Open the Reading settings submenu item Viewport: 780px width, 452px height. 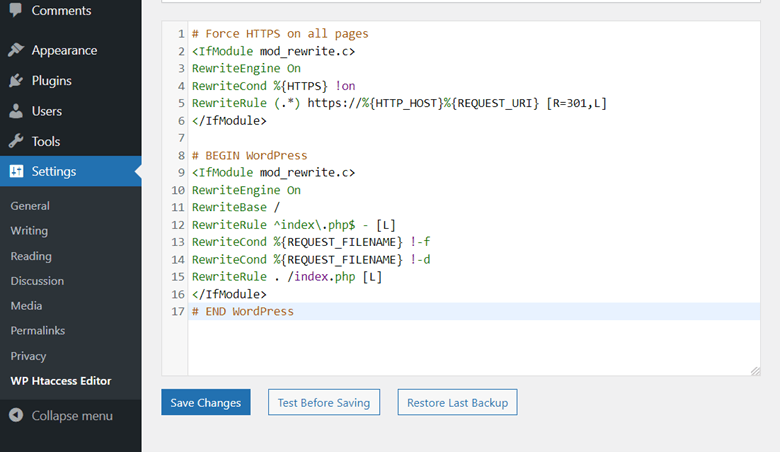point(31,256)
